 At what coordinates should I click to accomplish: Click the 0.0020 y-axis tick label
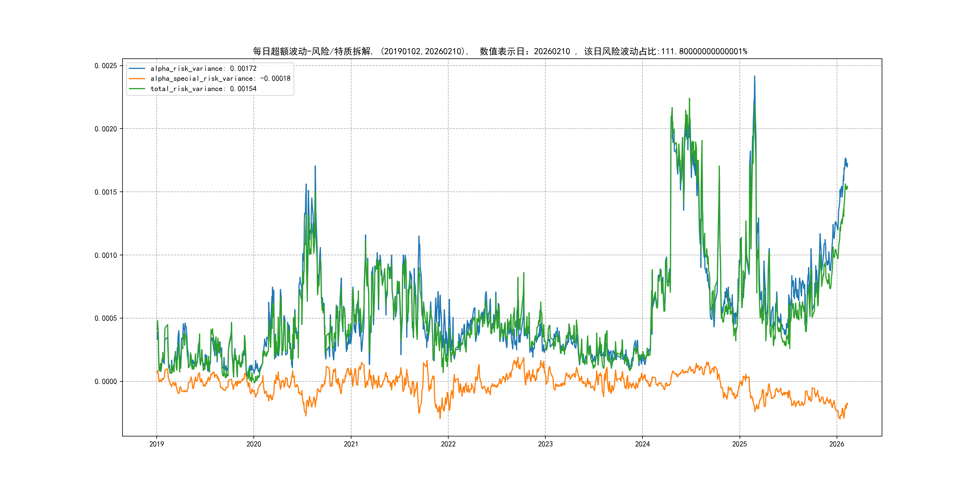pyautogui.click(x=106, y=129)
